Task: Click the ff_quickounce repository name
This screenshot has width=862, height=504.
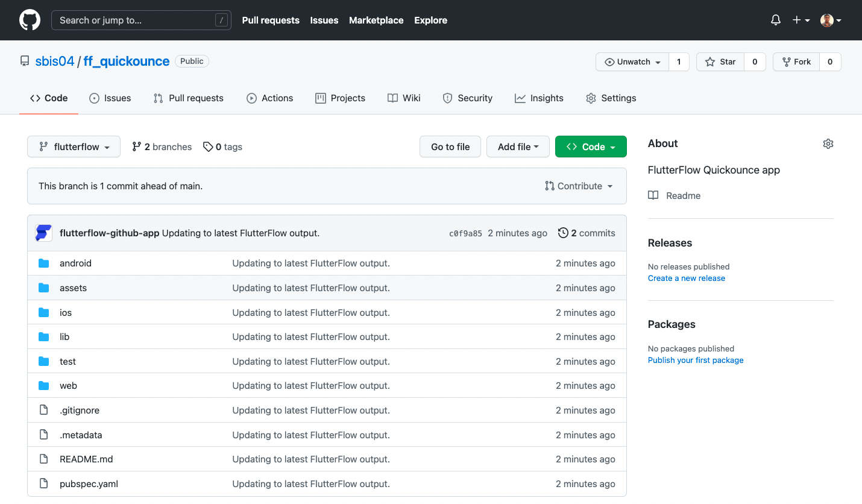Action: (x=127, y=61)
